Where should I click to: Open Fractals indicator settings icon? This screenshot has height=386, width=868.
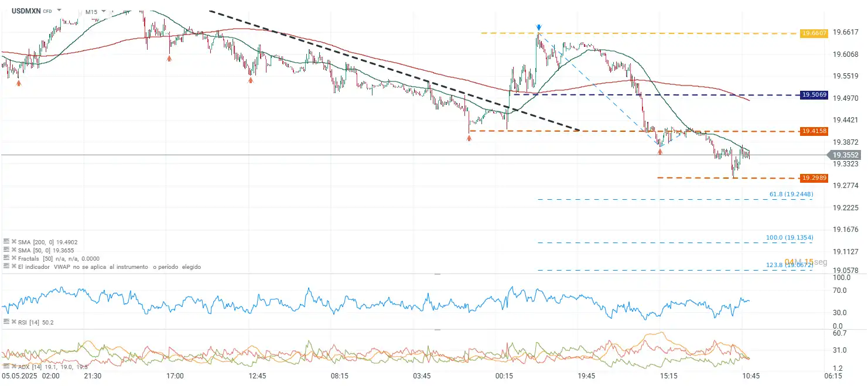tap(6, 258)
